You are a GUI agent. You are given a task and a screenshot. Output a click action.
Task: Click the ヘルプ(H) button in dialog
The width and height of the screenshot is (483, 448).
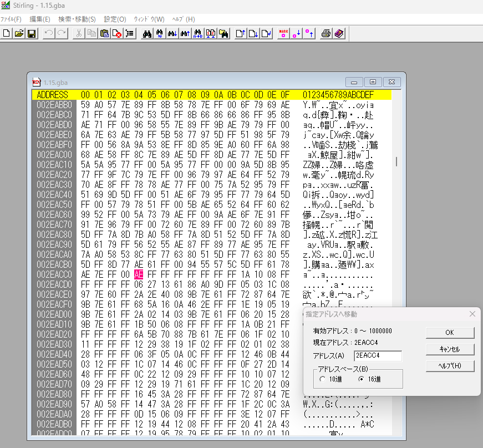tap(450, 366)
